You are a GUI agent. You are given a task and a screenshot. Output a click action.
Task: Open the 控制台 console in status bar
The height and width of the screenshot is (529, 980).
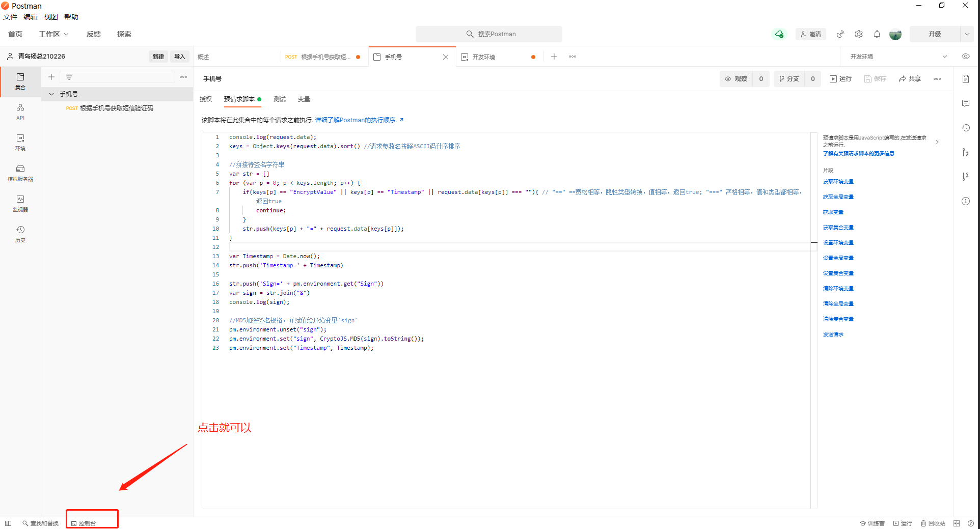point(84,523)
